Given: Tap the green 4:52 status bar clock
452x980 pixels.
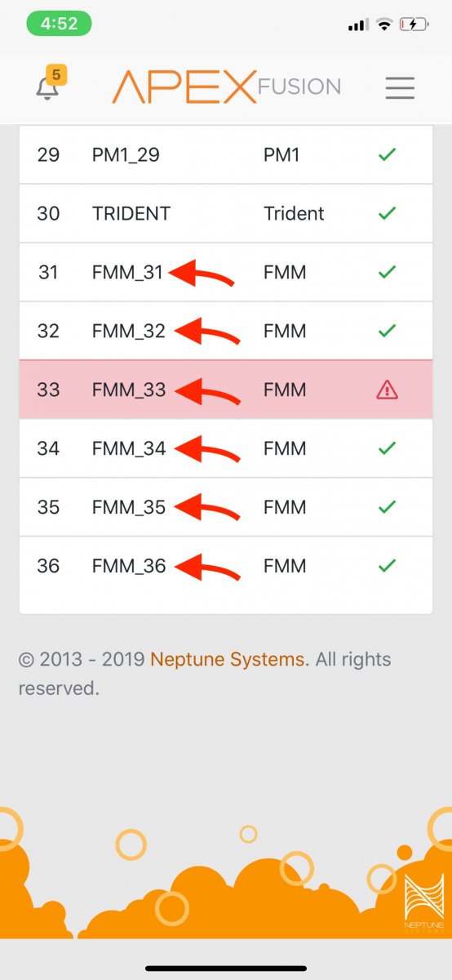Looking at the screenshot, I should pos(59,24).
